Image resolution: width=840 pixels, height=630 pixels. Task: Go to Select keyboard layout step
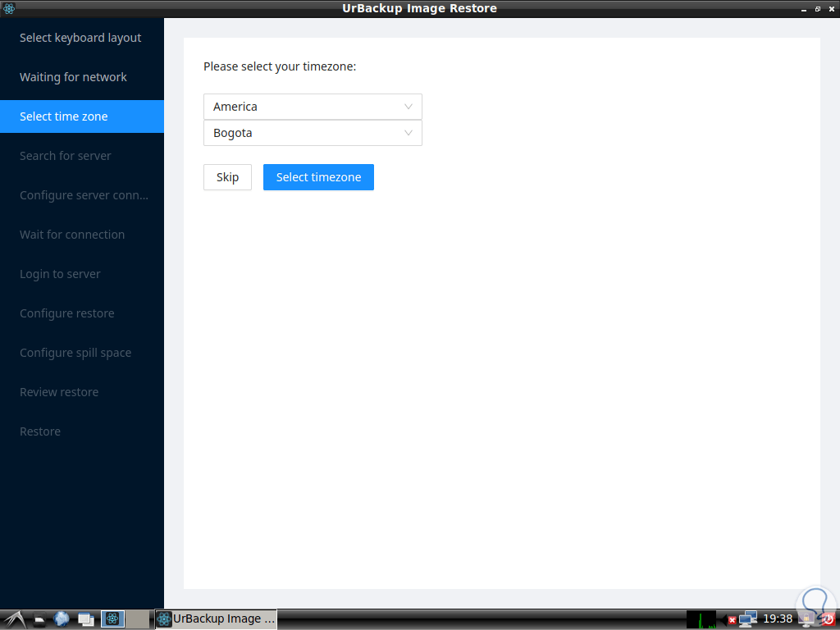82,38
